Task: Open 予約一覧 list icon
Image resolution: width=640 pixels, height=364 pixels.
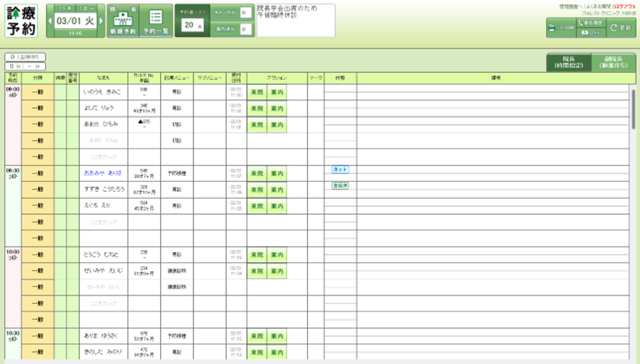Action: [156, 18]
